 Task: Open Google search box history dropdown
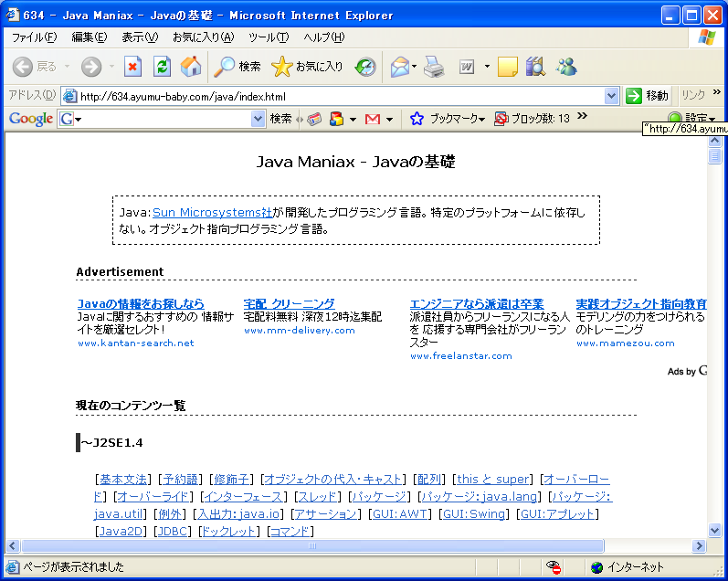coord(258,119)
